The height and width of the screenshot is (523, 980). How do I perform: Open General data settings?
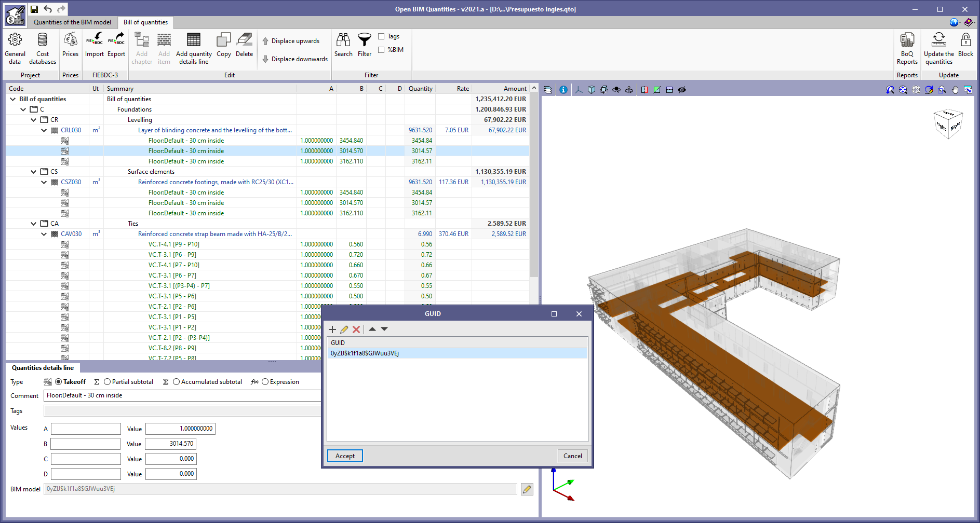point(15,49)
